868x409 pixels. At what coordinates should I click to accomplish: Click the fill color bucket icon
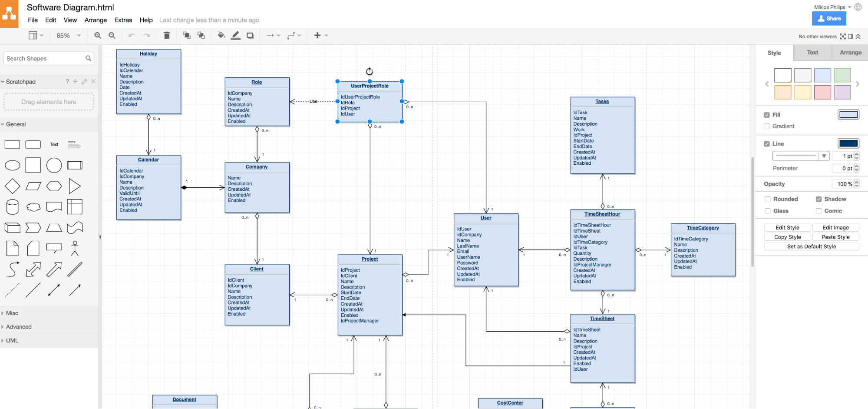tap(221, 36)
